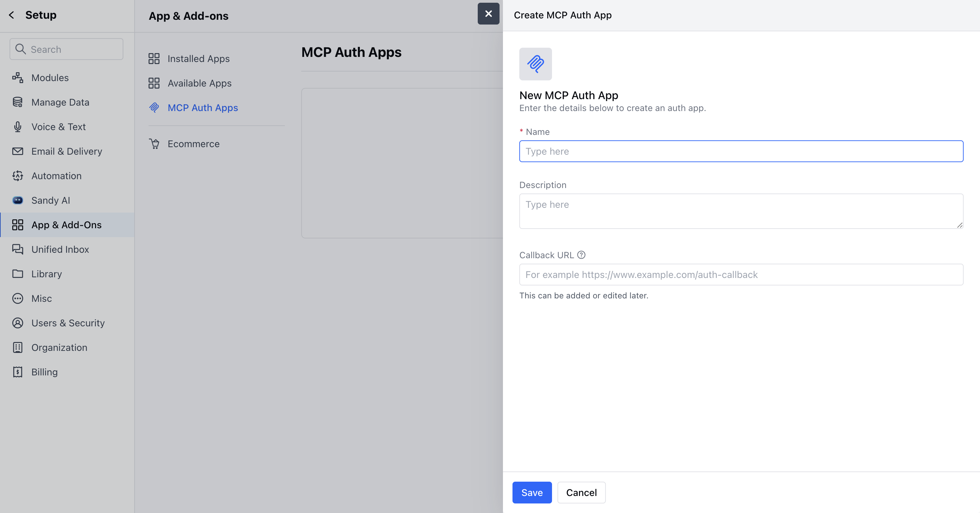Click the Callback URL help question icon

point(581,255)
